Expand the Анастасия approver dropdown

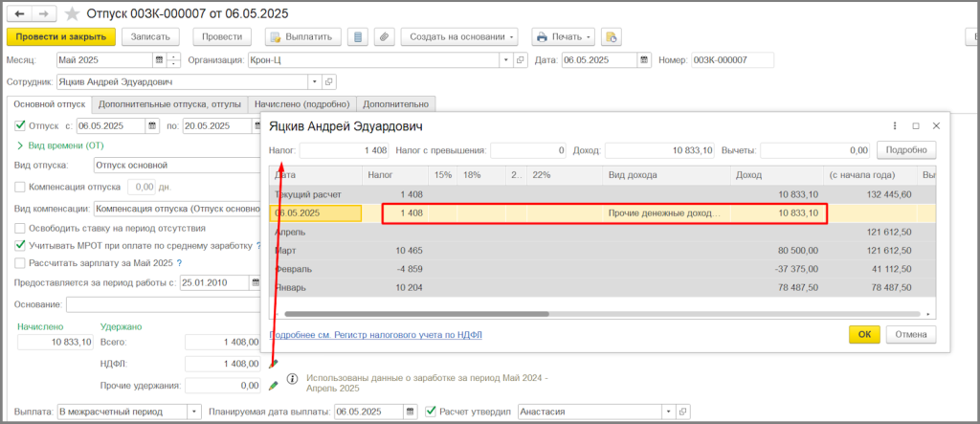(669, 412)
